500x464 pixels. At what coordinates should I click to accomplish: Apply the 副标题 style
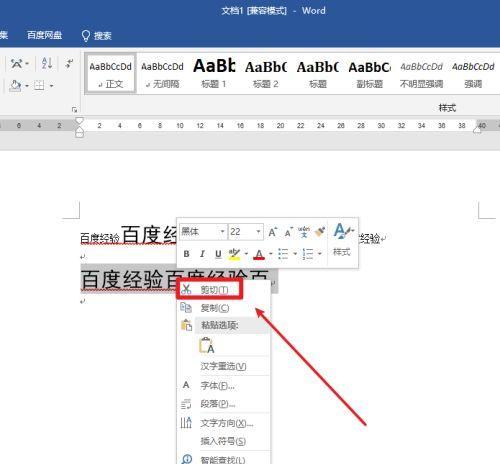[369, 73]
